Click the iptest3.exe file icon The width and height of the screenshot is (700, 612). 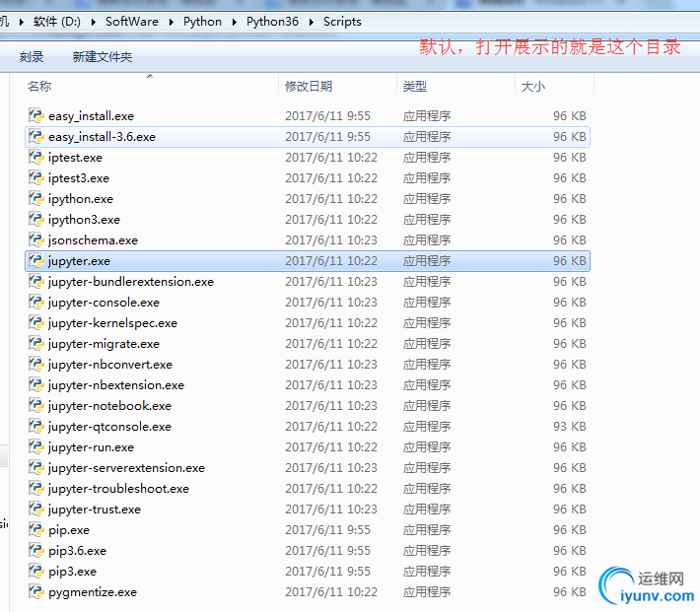pyautogui.click(x=36, y=177)
